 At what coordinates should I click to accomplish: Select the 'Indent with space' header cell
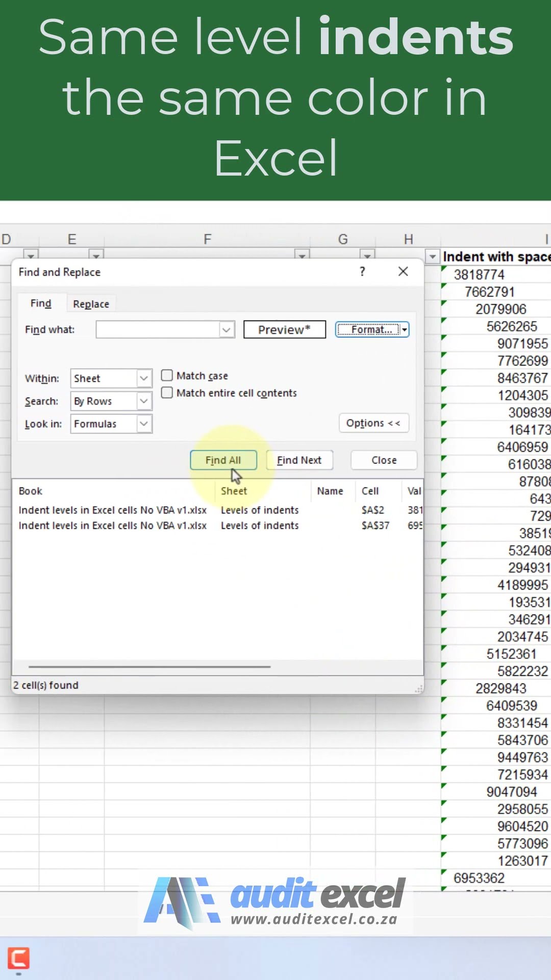point(496,257)
